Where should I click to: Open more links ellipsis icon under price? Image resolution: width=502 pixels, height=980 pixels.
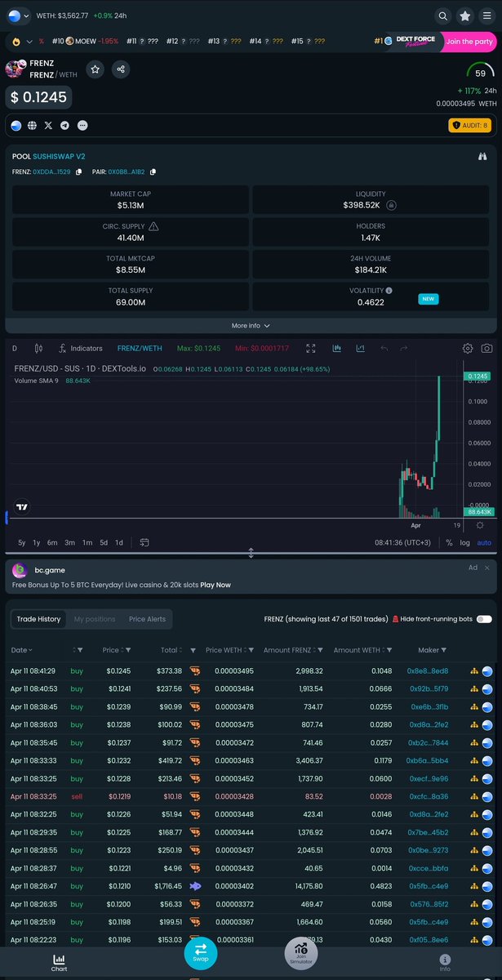coord(82,126)
